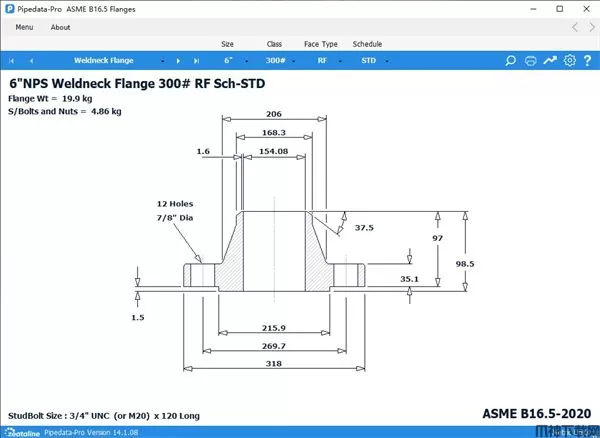Maximize the Pipedata-Pro window
Image resolution: width=600 pixels, height=438 pixels.
pos(560,9)
